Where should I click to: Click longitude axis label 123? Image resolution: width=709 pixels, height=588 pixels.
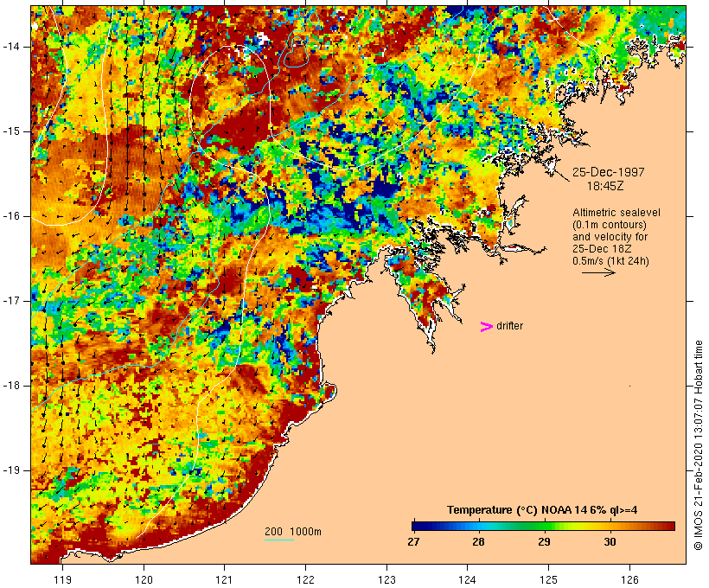click(x=386, y=579)
